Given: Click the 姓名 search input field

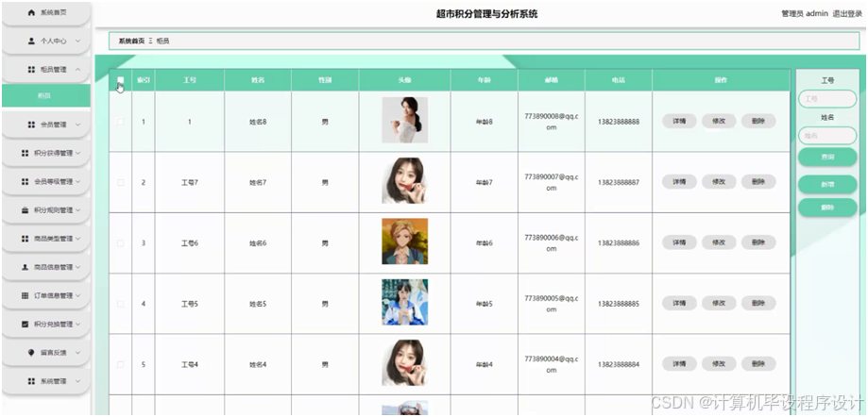Looking at the screenshot, I should point(827,136).
